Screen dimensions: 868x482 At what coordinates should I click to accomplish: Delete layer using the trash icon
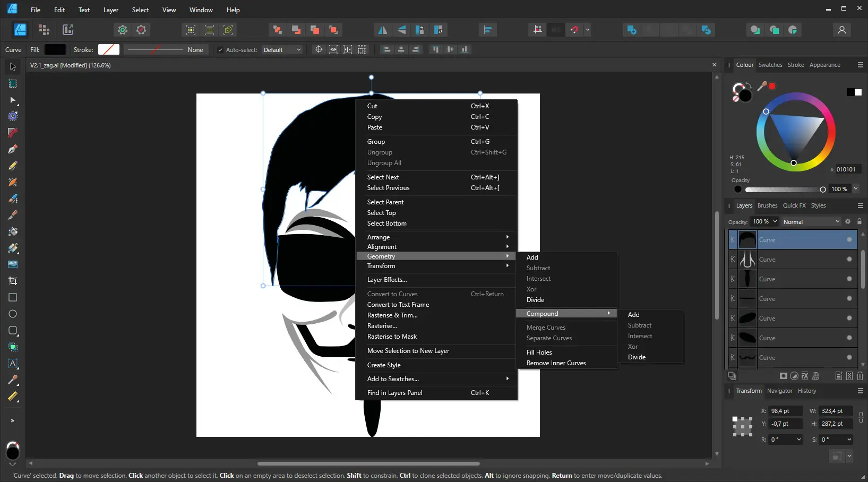tap(860, 376)
